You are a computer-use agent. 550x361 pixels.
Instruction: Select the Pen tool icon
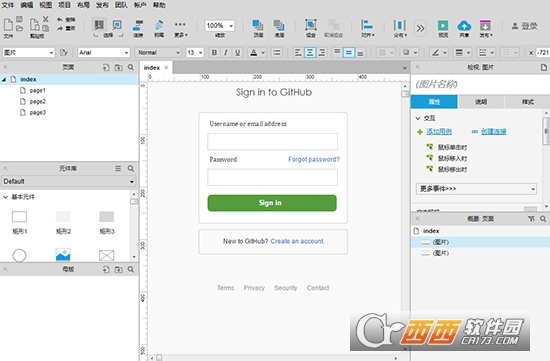(159, 25)
